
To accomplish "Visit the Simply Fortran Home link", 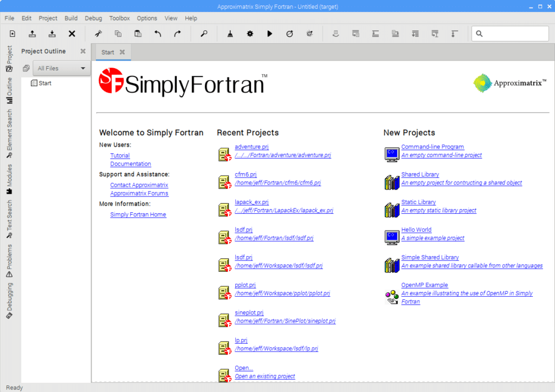I will pyautogui.click(x=138, y=214).
